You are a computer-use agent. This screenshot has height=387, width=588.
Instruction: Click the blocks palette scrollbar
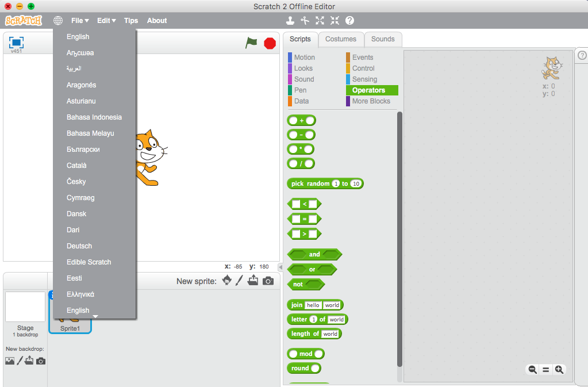click(x=399, y=239)
